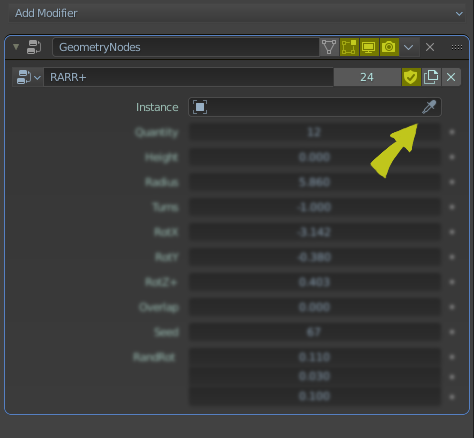Click the Radius value 5.860
The width and height of the screenshot is (474, 438).
pyautogui.click(x=315, y=182)
